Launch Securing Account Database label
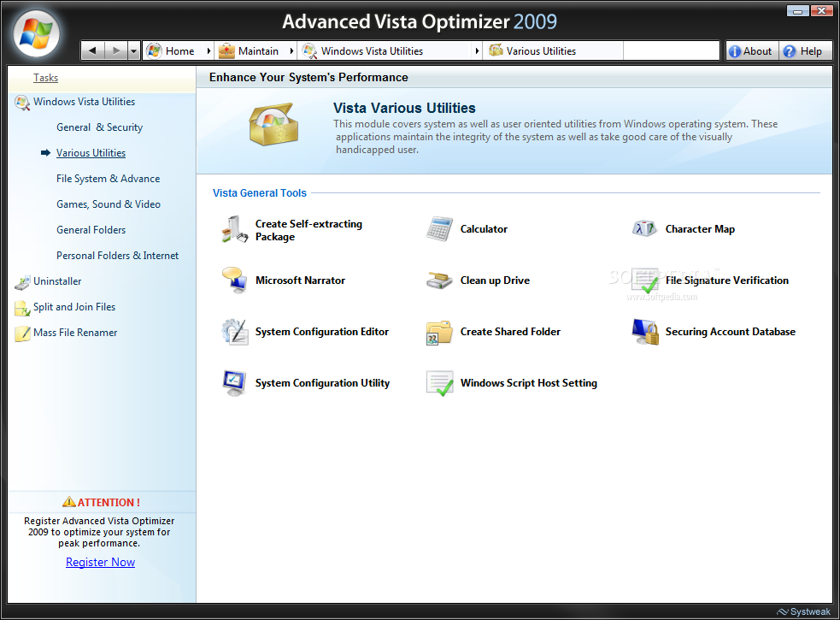The image size is (840, 620). [x=730, y=332]
